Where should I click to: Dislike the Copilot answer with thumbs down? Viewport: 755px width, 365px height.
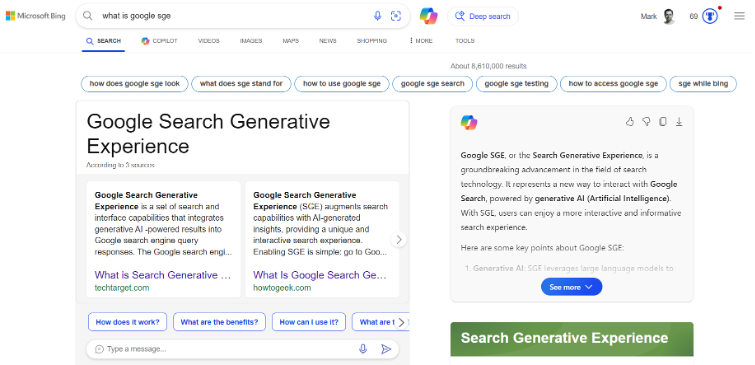pos(646,122)
